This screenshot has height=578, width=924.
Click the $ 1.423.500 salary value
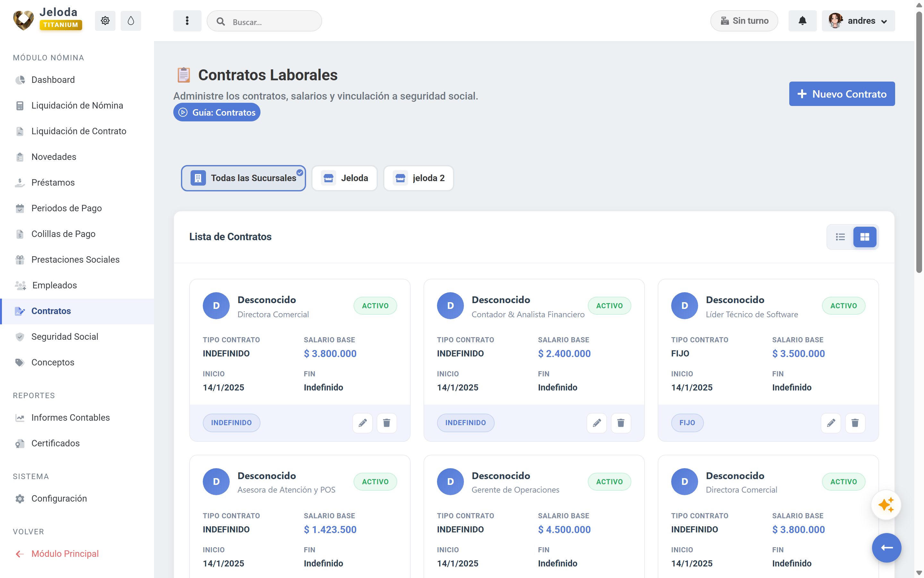pos(330,530)
